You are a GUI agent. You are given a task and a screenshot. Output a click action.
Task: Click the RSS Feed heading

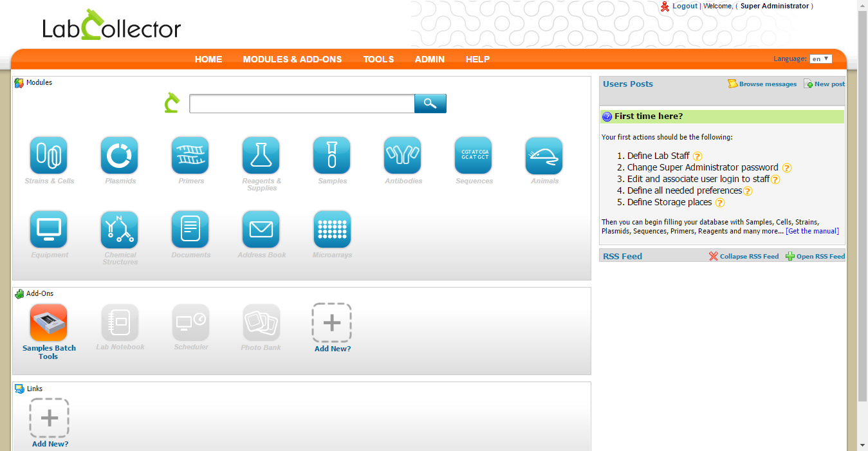pos(623,256)
